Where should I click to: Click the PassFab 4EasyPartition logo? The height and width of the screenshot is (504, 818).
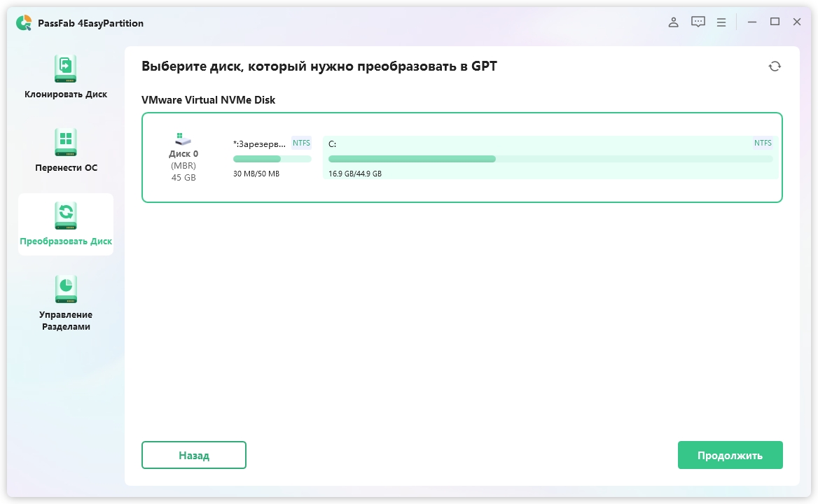tap(24, 23)
